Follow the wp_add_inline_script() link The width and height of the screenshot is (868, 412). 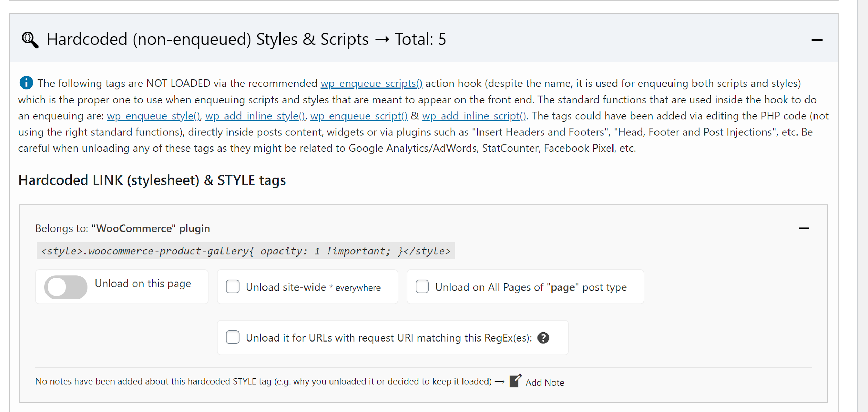click(474, 116)
